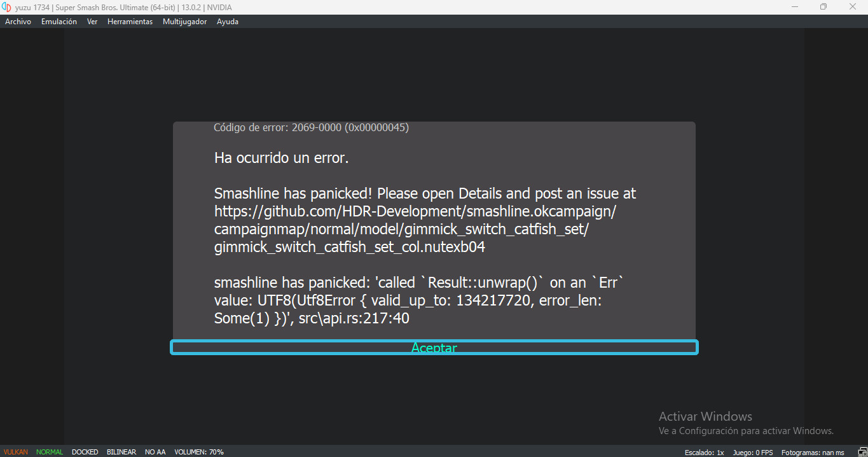The image size is (868, 457).
Task: Click the 'Juego: 0 FPS' status entry
Action: click(753, 453)
